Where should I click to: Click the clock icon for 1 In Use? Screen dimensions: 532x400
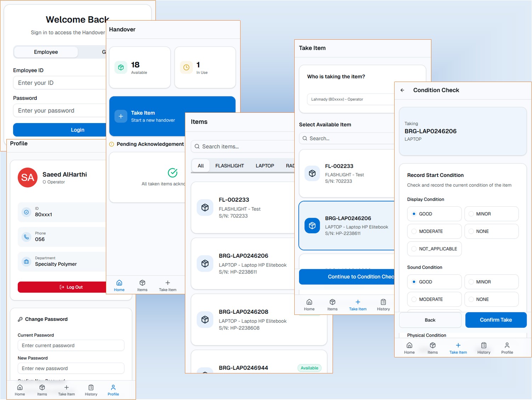(186, 67)
